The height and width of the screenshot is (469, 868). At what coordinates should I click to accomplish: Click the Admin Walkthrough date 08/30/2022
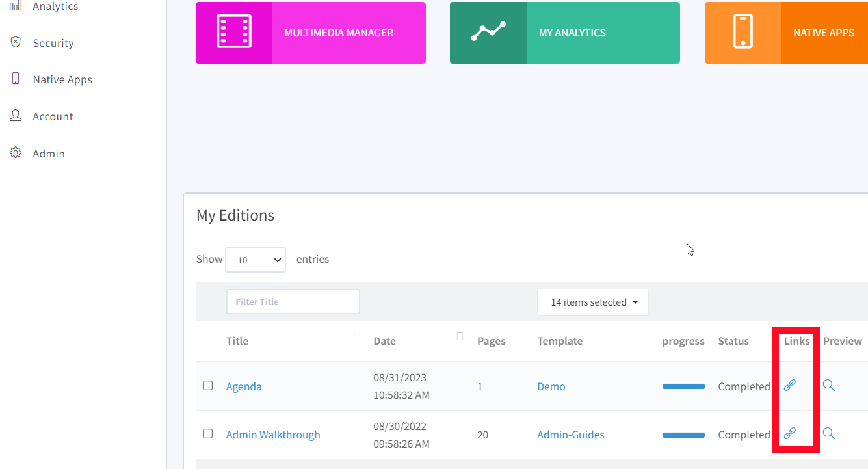pos(400,427)
